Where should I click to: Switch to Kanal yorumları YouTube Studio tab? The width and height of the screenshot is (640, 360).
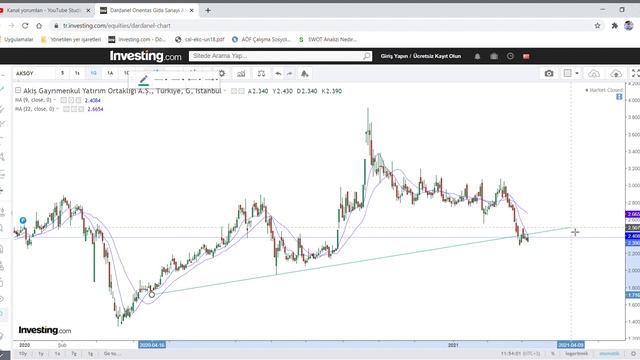point(44,10)
